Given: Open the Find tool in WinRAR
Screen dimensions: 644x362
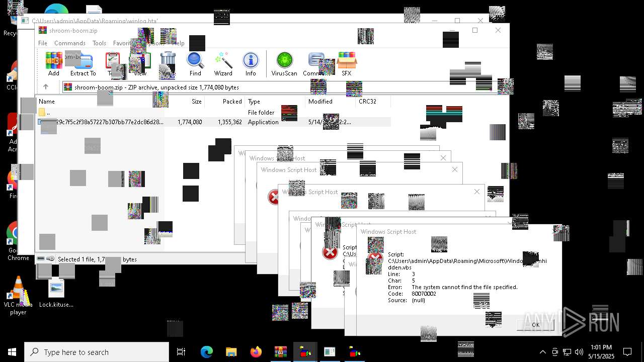Looking at the screenshot, I should point(195,64).
